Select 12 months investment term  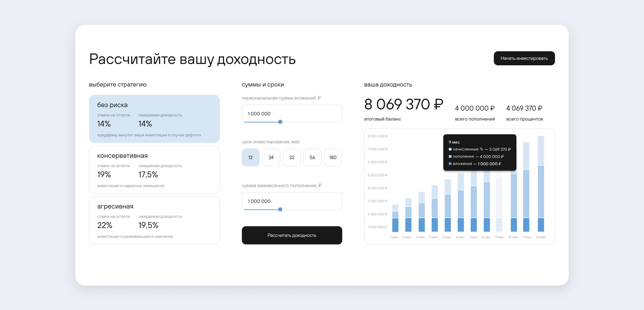coord(250,157)
